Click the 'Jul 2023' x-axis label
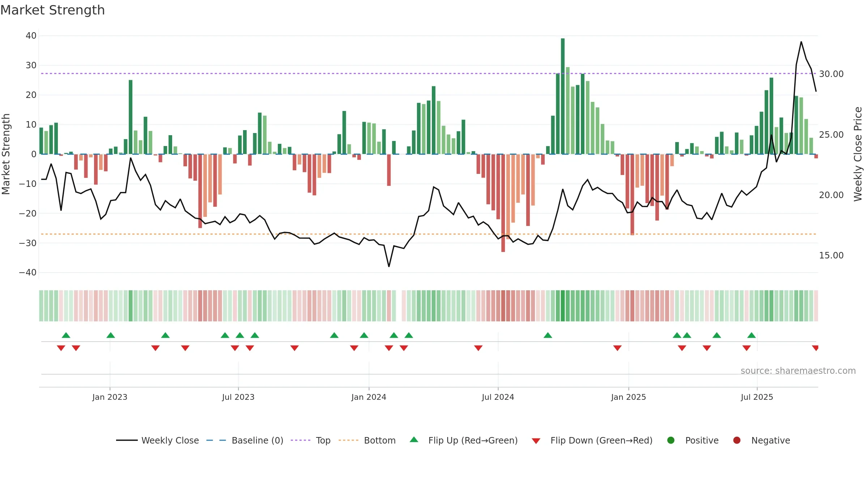868x488 pixels. point(238,397)
